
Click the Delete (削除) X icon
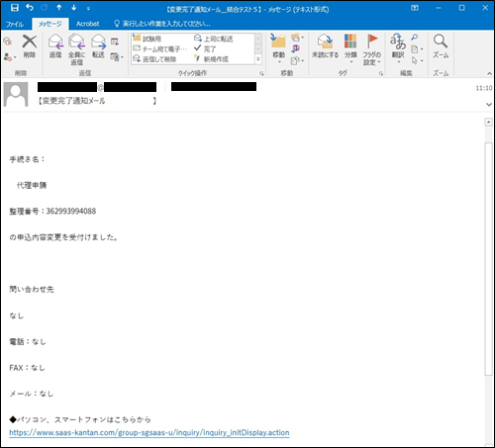30,43
